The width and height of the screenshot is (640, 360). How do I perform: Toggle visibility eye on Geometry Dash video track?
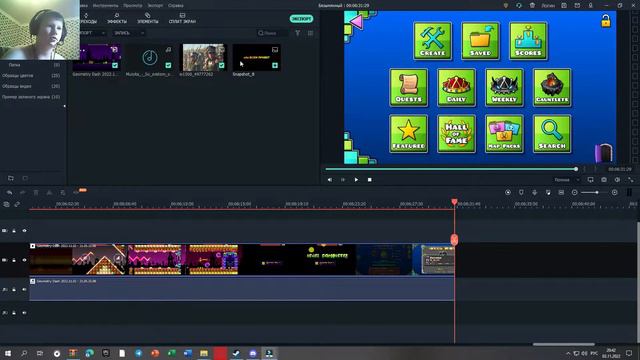24,260
